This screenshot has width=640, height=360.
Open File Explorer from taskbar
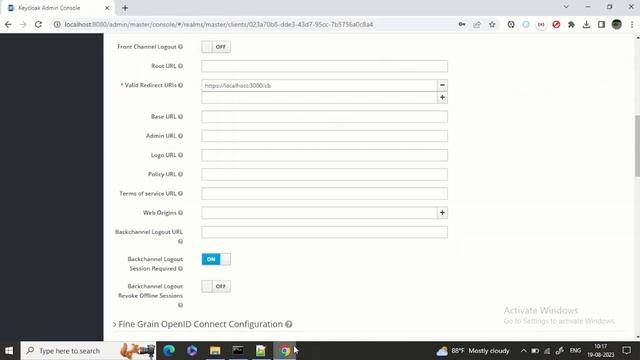(215, 351)
